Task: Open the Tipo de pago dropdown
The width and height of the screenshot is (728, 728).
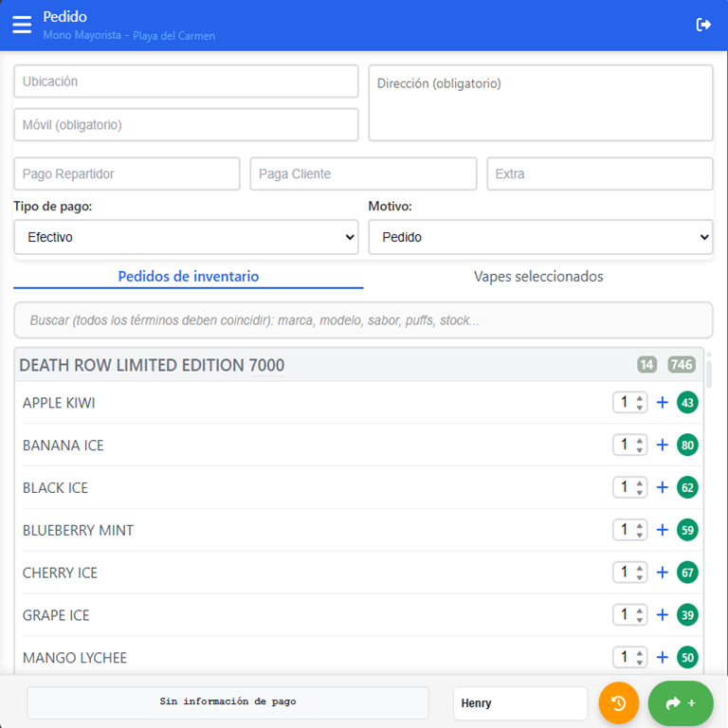Action: (x=186, y=237)
